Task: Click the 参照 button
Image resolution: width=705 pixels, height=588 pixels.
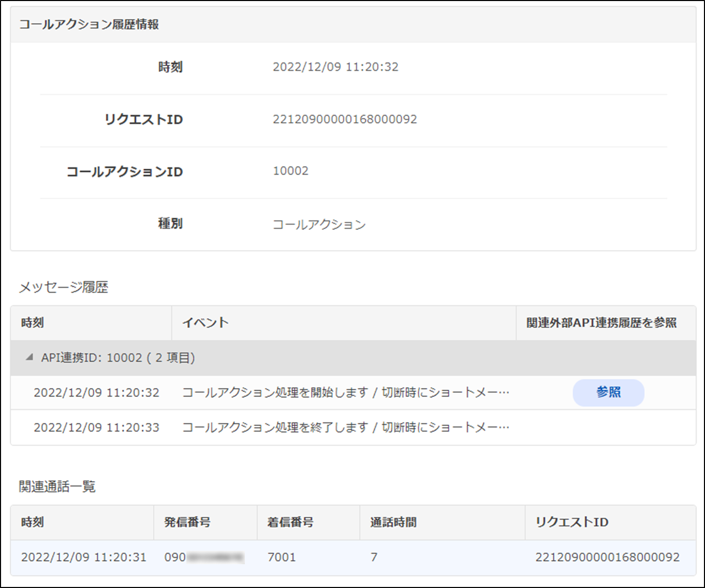Action: pos(608,392)
